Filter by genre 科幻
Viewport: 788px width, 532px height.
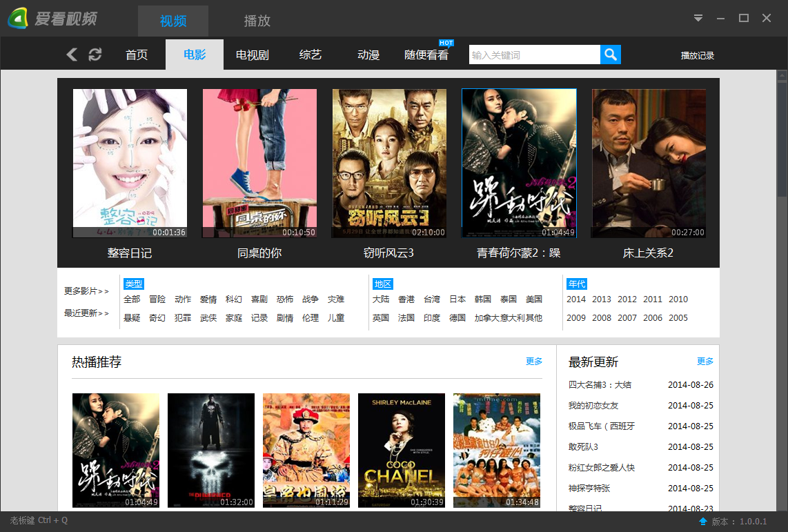[x=234, y=299]
